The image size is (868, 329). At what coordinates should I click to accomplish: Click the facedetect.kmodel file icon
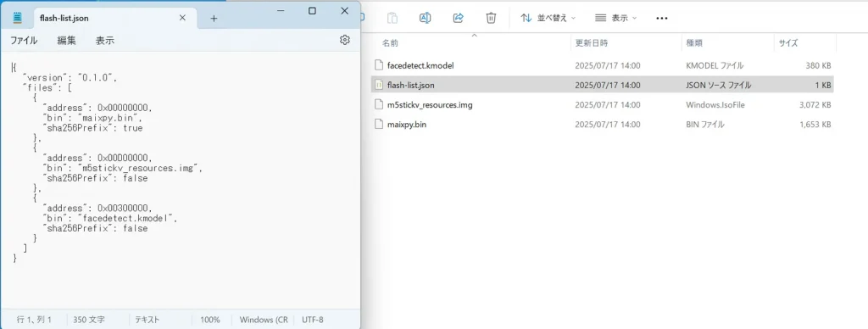pyautogui.click(x=379, y=64)
